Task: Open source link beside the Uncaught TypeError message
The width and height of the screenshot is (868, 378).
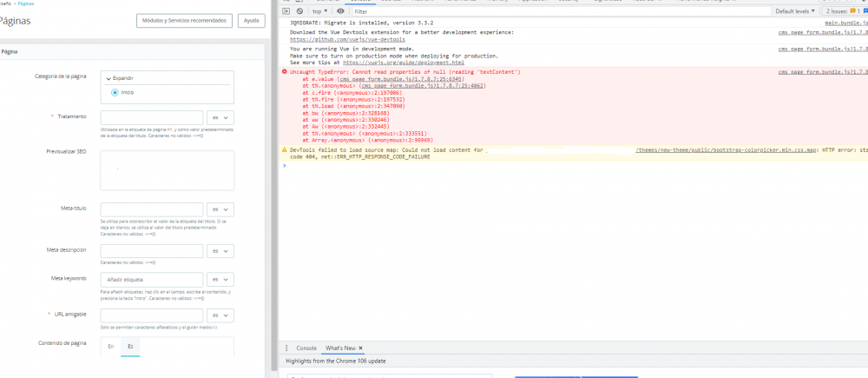Action: (823, 72)
